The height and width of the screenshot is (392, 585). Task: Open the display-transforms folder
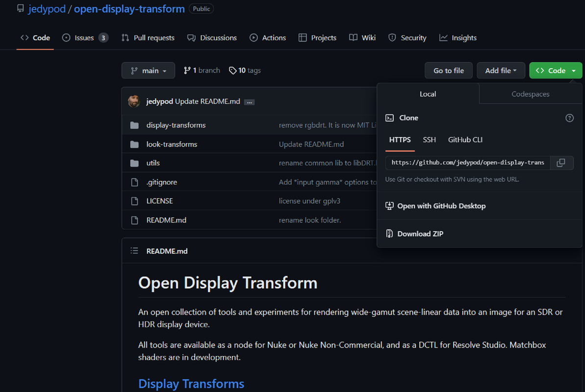pyautogui.click(x=176, y=125)
